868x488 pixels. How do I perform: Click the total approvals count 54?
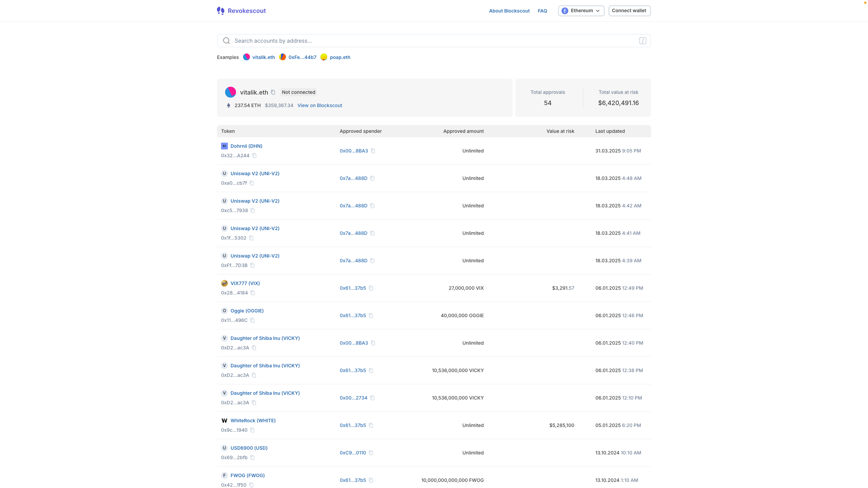point(548,103)
